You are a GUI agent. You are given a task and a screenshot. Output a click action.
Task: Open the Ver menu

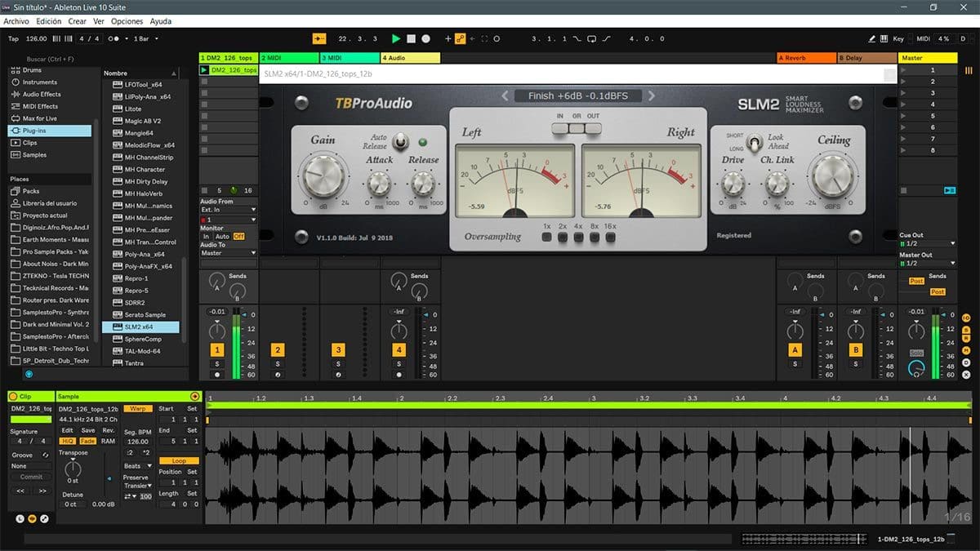click(x=99, y=21)
